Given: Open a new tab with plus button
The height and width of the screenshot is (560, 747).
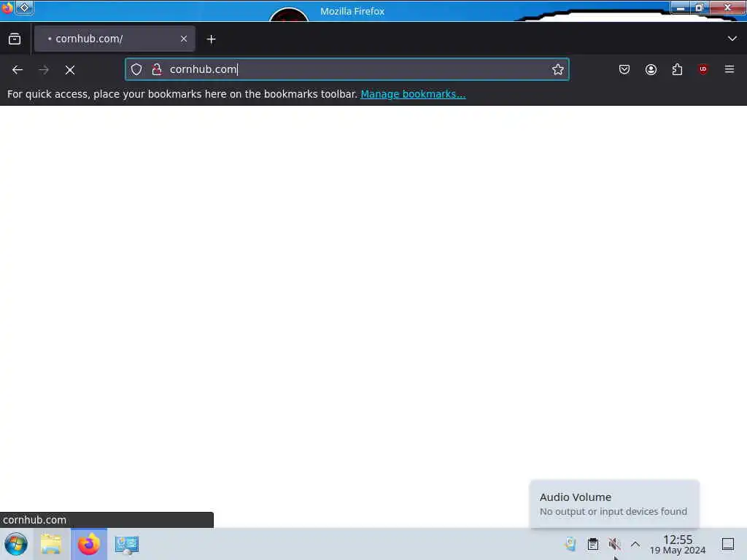Looking at the screenshot, I should click(x=211, y=39).
